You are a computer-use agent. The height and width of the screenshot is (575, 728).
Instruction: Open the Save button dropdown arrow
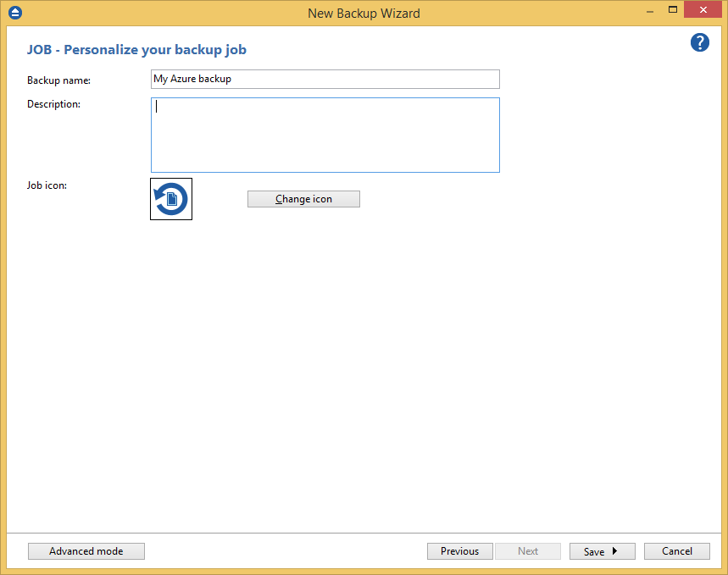[616, 550]
